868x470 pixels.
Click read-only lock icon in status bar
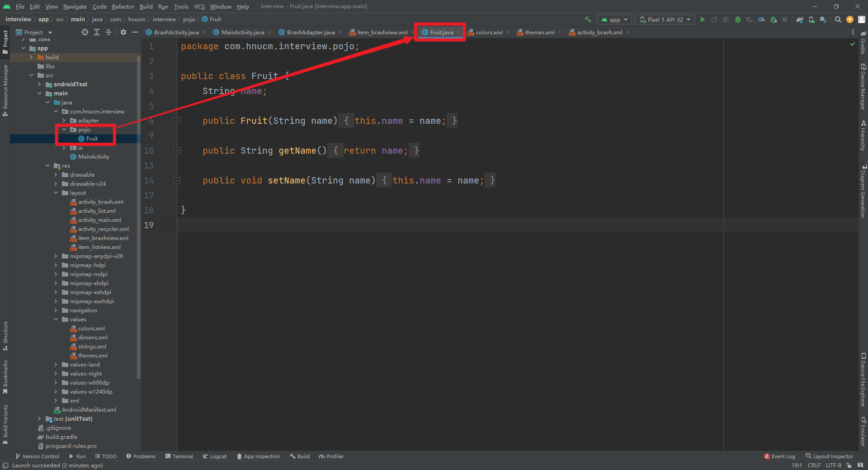(849, 465)
